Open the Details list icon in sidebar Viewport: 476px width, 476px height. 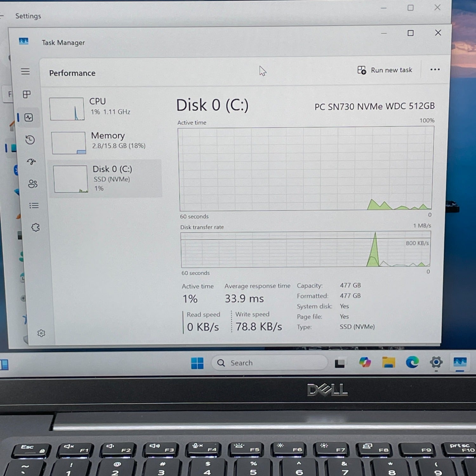point(34,206)
